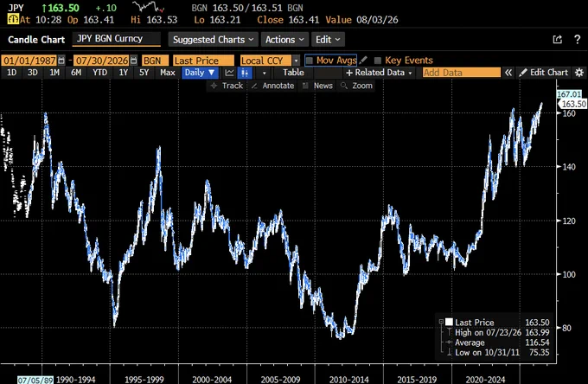Open the help question mark icon
Screen dimensions: 588x384
tap(577, 40)
